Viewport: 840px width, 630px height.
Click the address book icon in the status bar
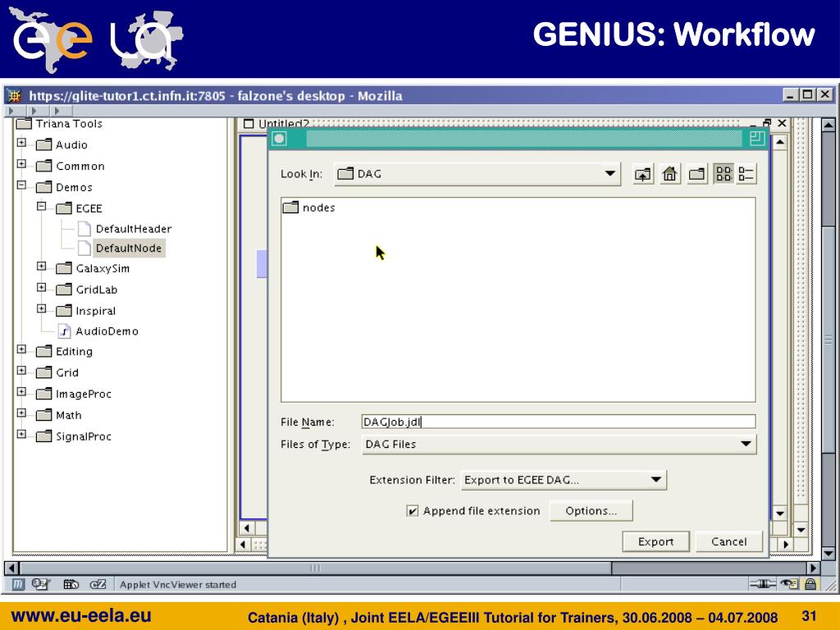point(98,584)
